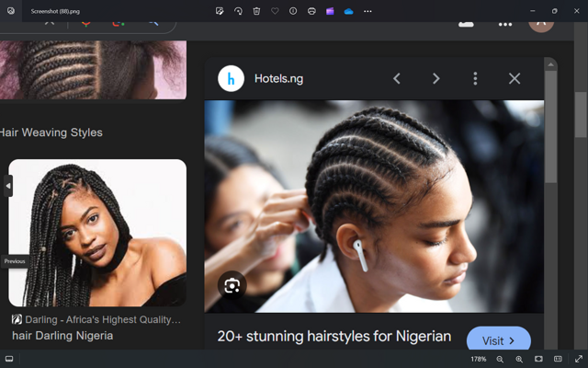Click the Darling Nigeria braids thumbnail
The image size is (588, 368).
coord(97,233)
